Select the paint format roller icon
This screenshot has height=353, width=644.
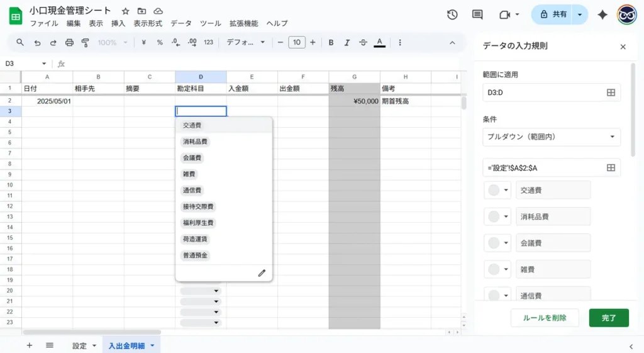[x=86, y=42]
